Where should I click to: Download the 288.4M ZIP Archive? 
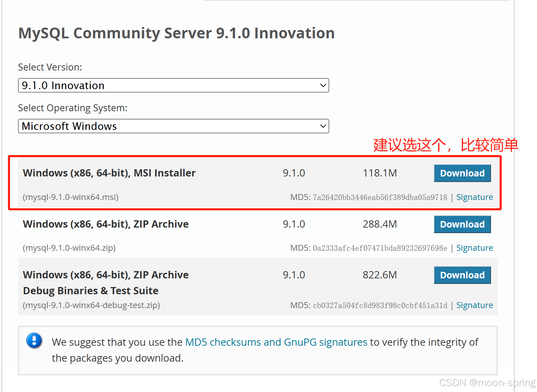point(462,224)
